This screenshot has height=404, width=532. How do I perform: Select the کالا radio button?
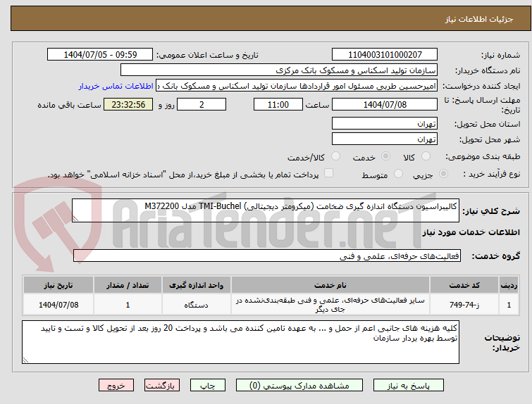point(426,156)
